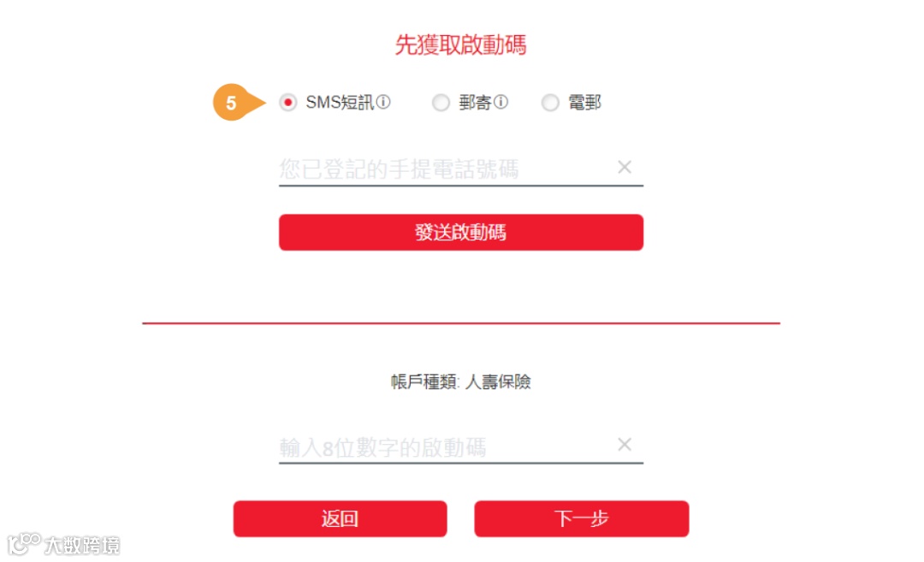Click the 電郵 label text

584,103
